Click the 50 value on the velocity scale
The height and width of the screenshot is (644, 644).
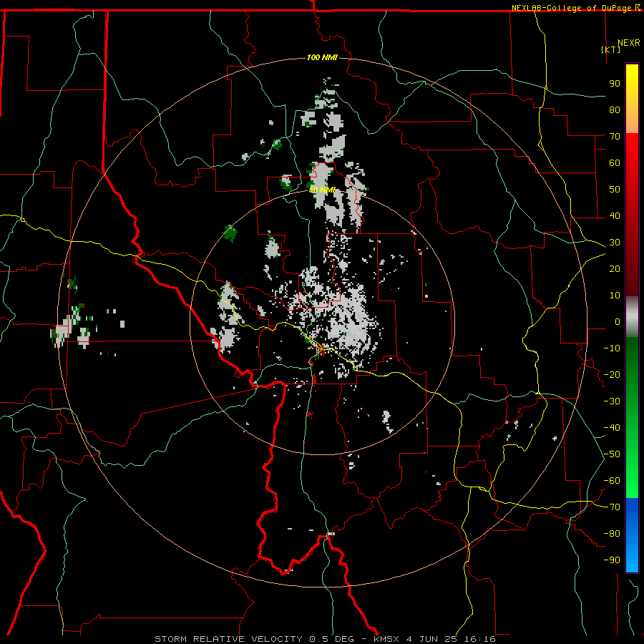615,190
